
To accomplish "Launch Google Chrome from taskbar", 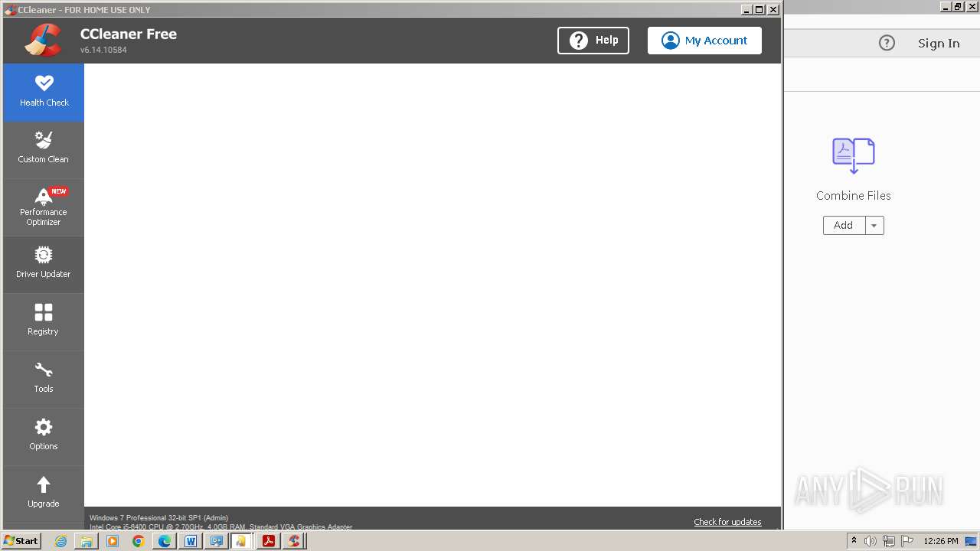I will click(x=139, y=541).
